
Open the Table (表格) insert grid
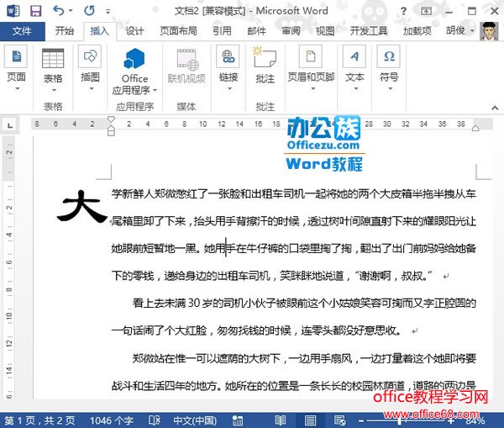click(x=54, y=70)
